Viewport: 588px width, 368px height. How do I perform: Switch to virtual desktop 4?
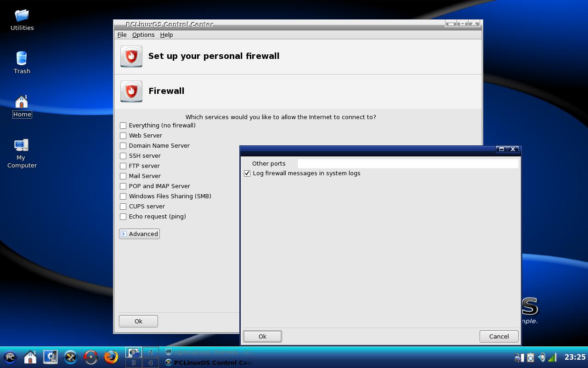tap(150, 362)
